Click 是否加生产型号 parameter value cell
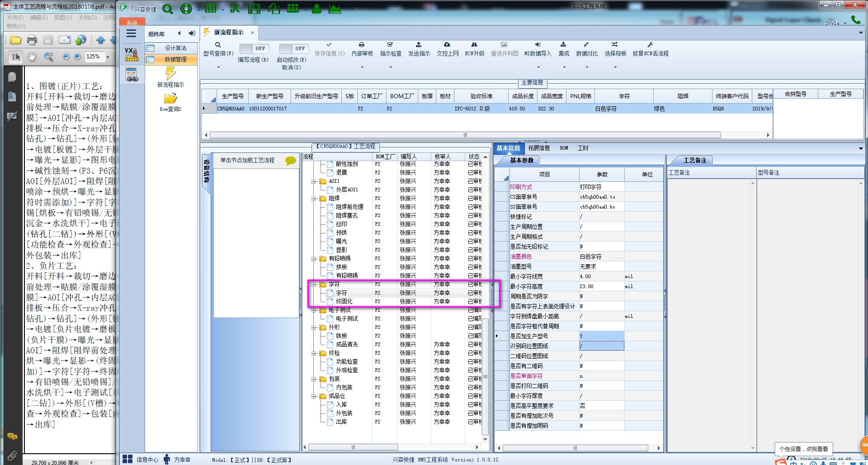 (602, 336)
